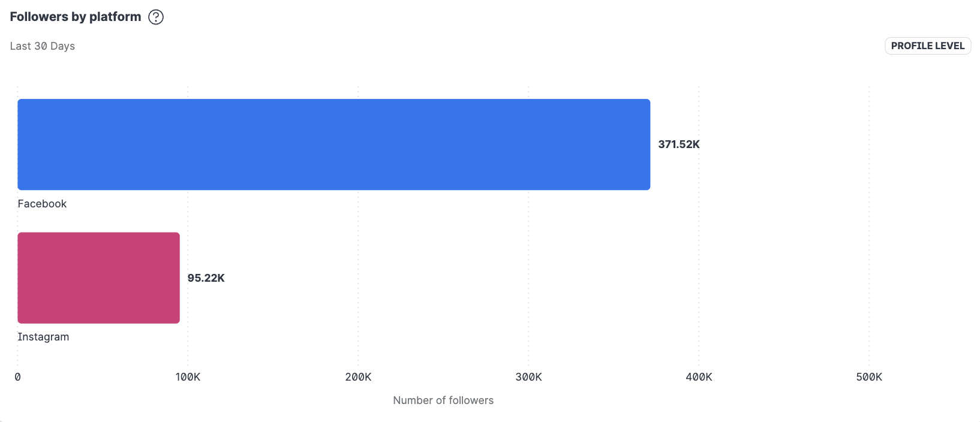The height and width of the screenshot is (422, 980).
Task: Select the blue Facebook followers bar
Action: coord(333,144)
